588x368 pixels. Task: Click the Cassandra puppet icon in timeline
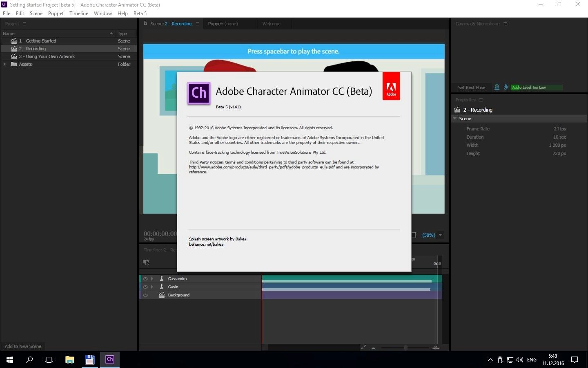162,278
